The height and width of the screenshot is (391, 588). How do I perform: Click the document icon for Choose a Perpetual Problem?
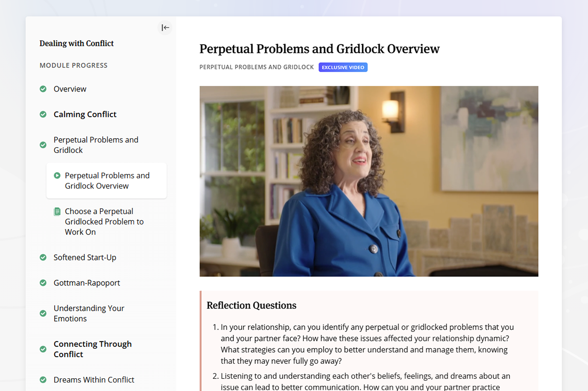[57, 211]
